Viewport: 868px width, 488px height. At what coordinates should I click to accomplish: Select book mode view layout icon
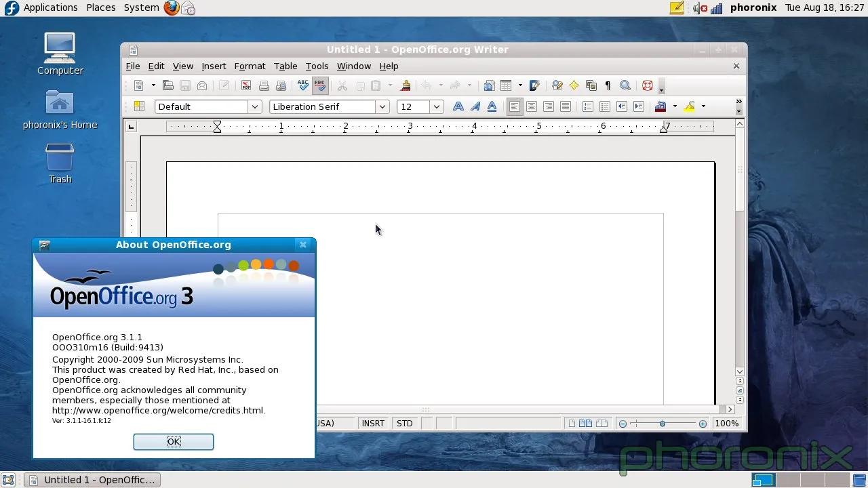point(602,424)
